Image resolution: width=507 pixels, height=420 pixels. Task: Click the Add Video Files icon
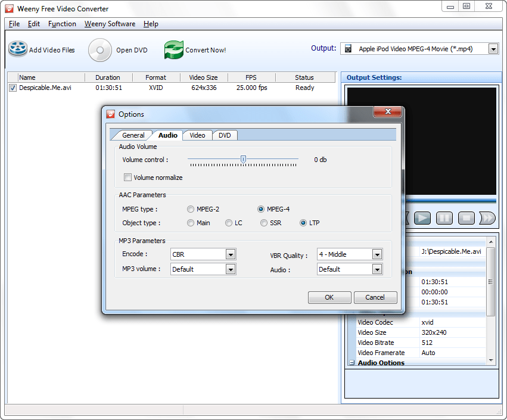pyautogui.click(x=18, y=48)
